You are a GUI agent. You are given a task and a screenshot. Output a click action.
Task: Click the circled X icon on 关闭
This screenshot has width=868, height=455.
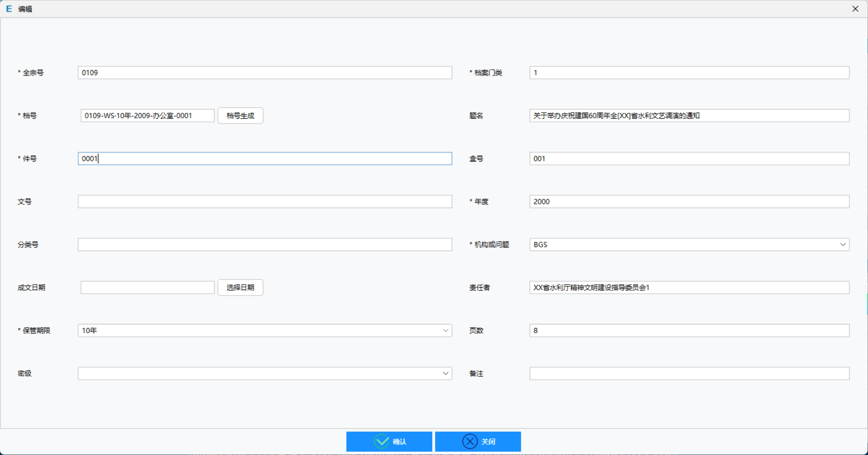tap(469, 441)
